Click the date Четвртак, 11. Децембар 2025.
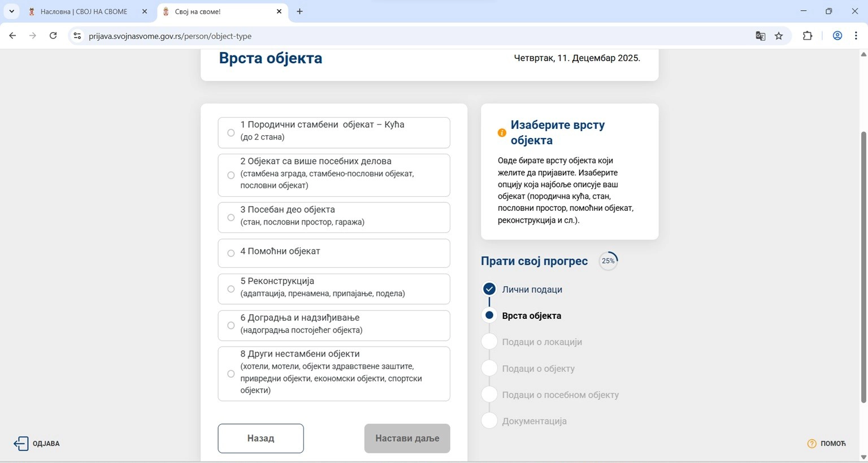Viewport: 868px width, 463px height. point(577,58)
